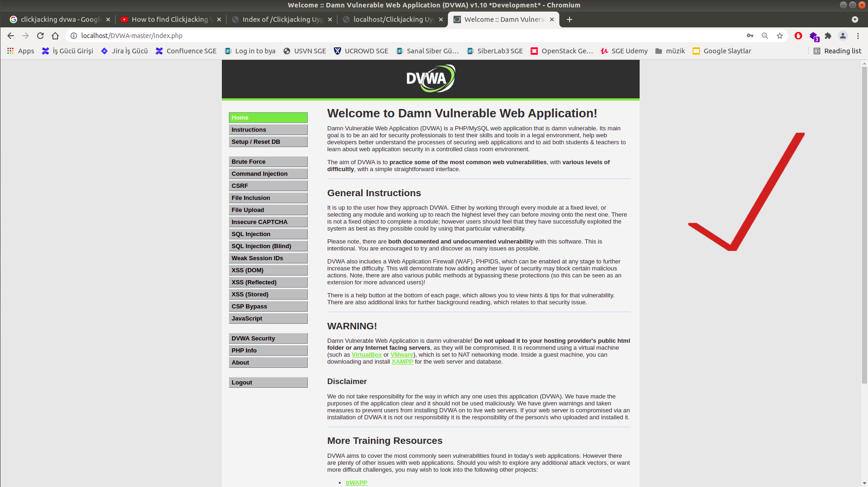Image resolution: width=868 pixels, height=487 pixels.
Task: Close the localhost/Clickjacking tab
Action: tap(441, 19)
